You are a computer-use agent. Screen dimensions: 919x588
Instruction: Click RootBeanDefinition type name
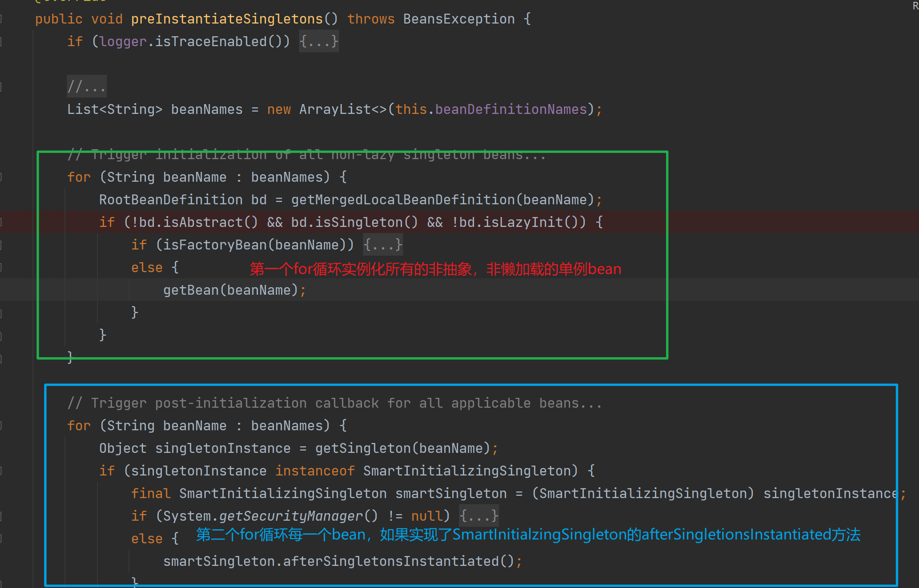coord(171,200)
